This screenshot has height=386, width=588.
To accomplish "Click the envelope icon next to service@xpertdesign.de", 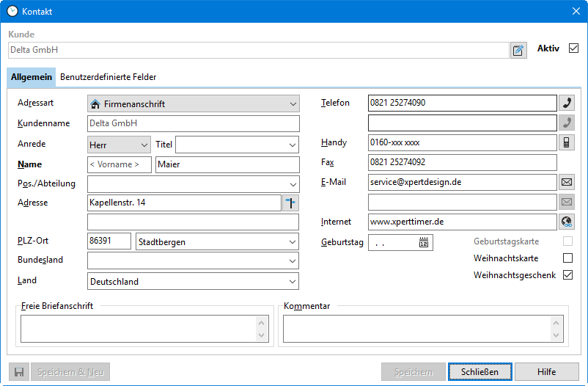I will 567,182.
